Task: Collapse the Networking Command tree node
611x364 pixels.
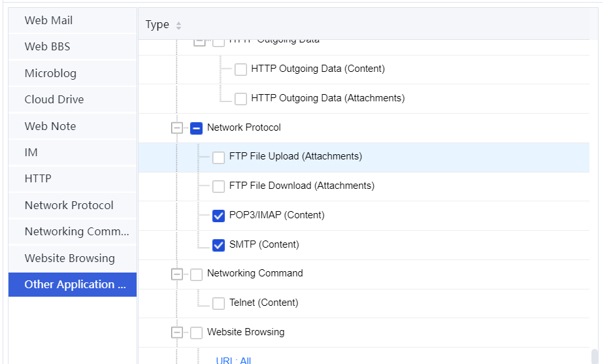Action: 177,274
